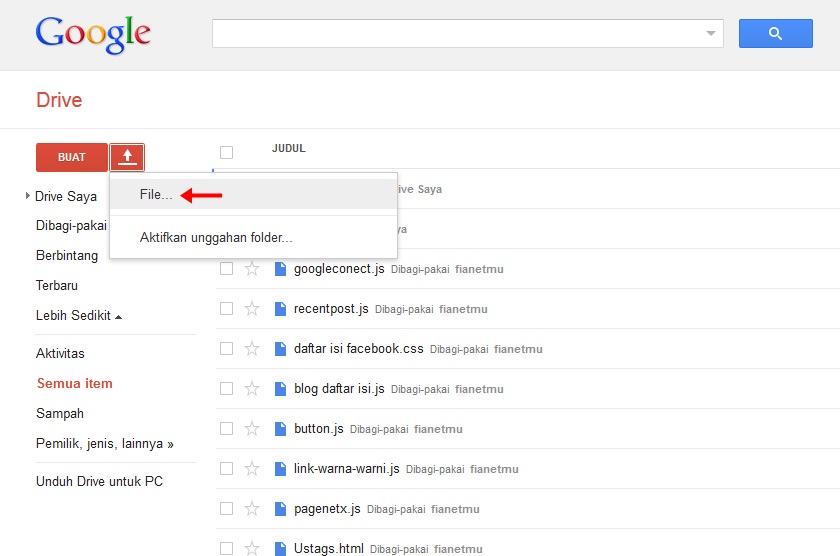Select Semua item view
Image resolution: width=840 pixels, height=556 pixels.
point(74,384)
